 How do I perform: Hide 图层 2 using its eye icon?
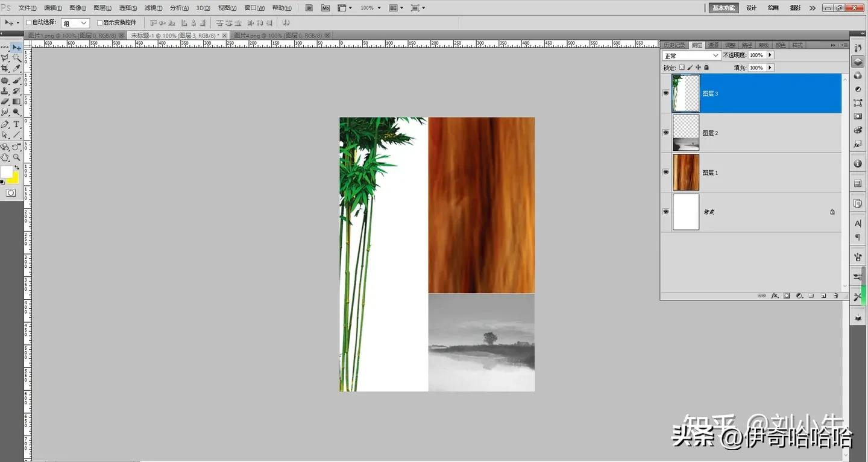click(666, 133)
